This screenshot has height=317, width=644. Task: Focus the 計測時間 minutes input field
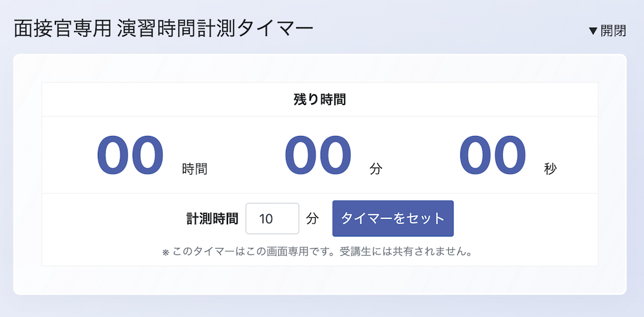coord(272,218)
